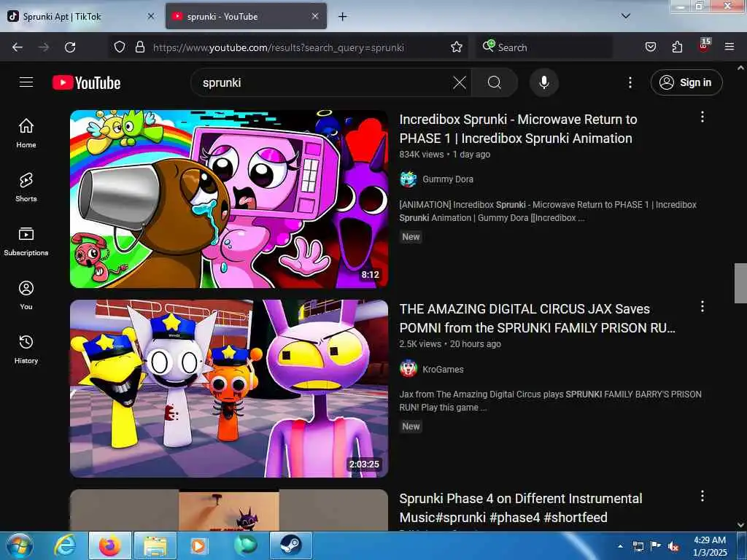Open Incredibox Sprunki Microwave Return title
Image resolution: width=747 pixels, height=560 pixels.
(x=518, y=128)
